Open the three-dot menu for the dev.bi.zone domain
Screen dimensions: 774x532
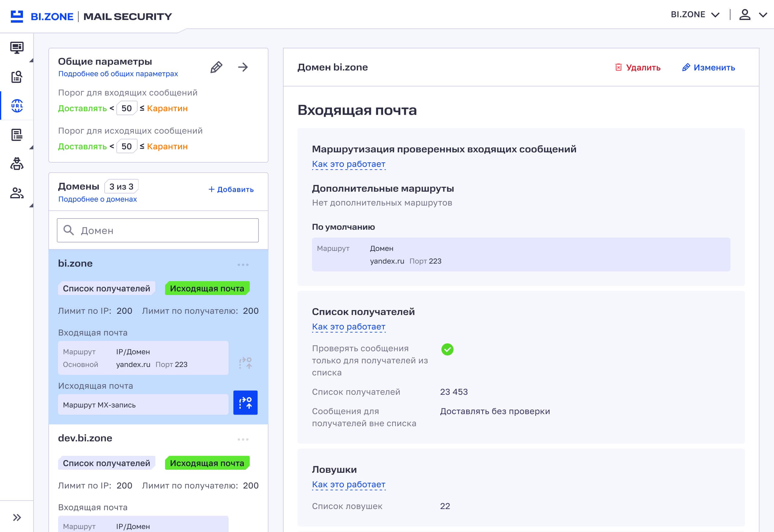[244, 439]
